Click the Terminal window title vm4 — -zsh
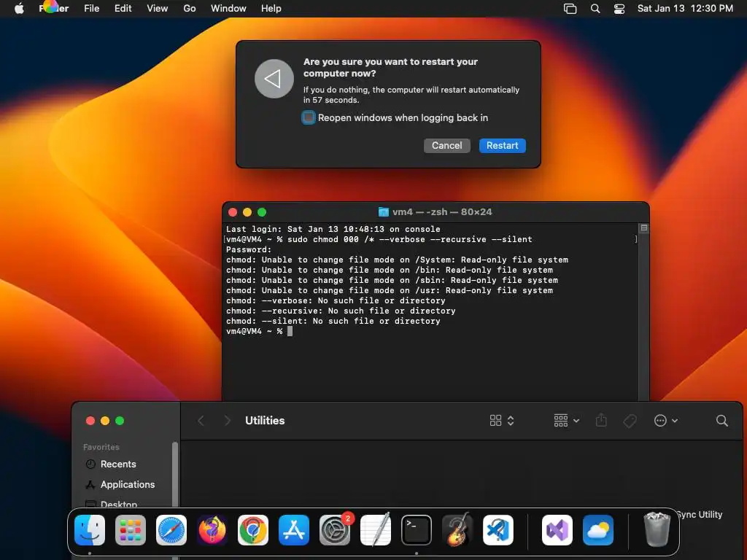This screenshot has height=560, width=747. coord(442,212)
